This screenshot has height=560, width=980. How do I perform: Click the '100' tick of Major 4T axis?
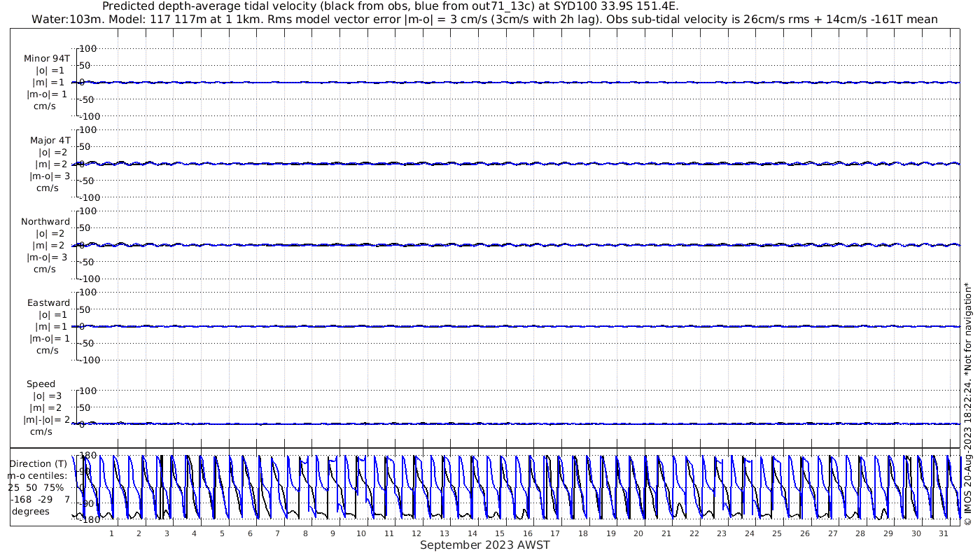tap(88, 130)
